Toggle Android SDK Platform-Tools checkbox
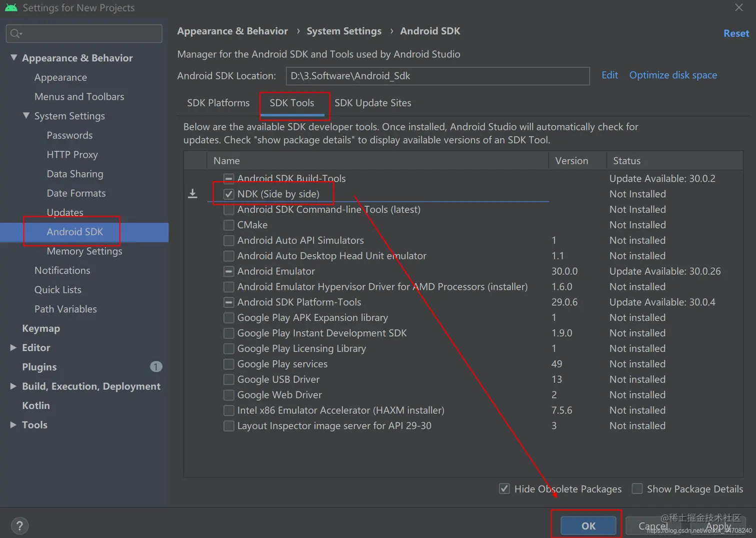Image resolution: width=756 pixels, height=538 pixels. [228, 302]
